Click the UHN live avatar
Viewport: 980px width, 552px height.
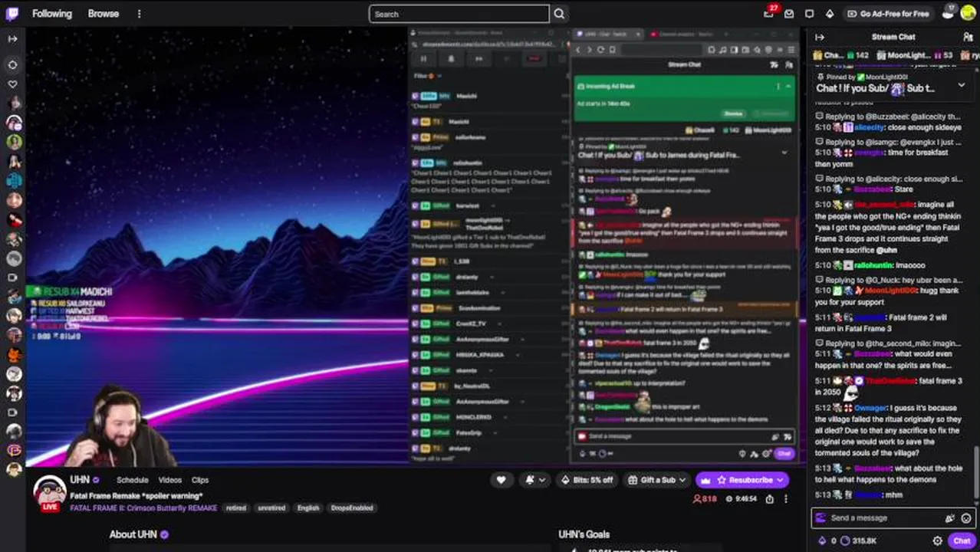coord(49,492)
